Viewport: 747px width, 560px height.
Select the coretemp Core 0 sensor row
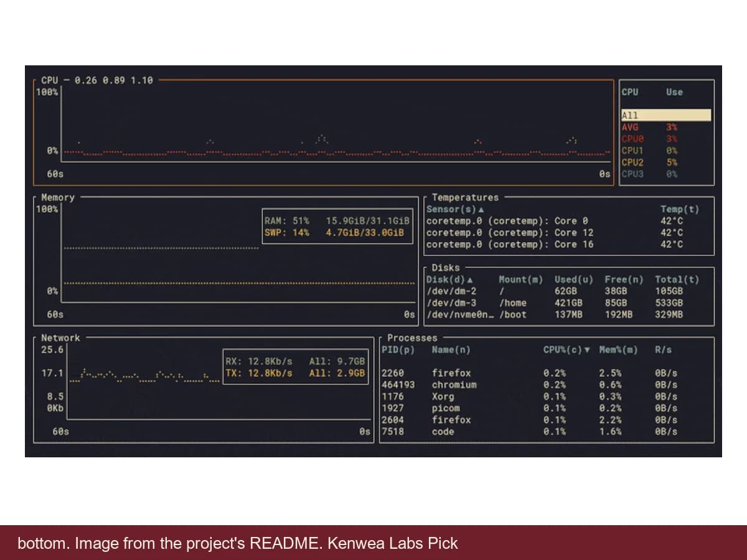pos(569,221)
